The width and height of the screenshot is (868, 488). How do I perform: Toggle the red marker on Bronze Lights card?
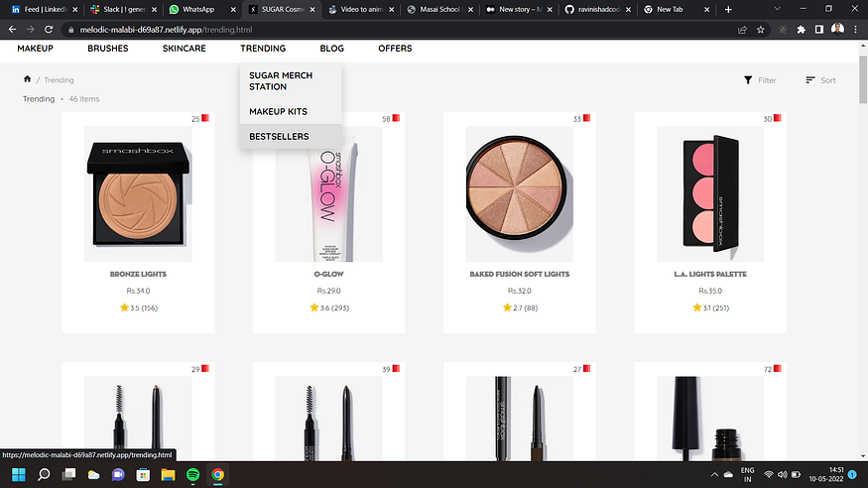coord(205,118)
